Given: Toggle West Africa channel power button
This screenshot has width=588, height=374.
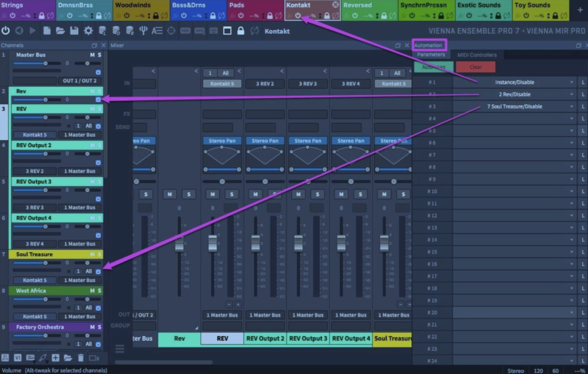Looking at the screenshot, I should click(98, 307).
